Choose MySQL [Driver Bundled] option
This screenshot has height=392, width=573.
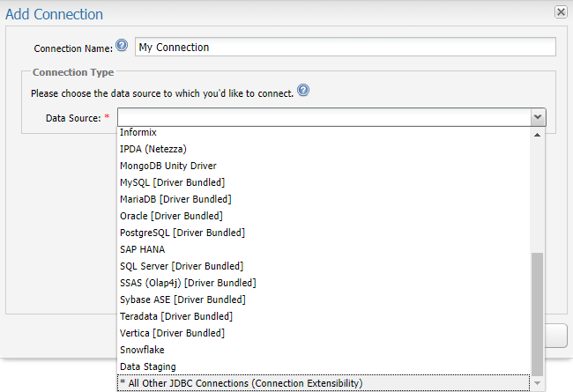[324, 182]
